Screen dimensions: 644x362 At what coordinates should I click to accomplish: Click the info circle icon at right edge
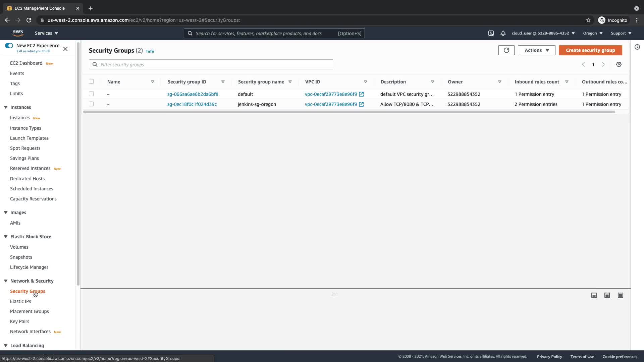coord(637,47)
